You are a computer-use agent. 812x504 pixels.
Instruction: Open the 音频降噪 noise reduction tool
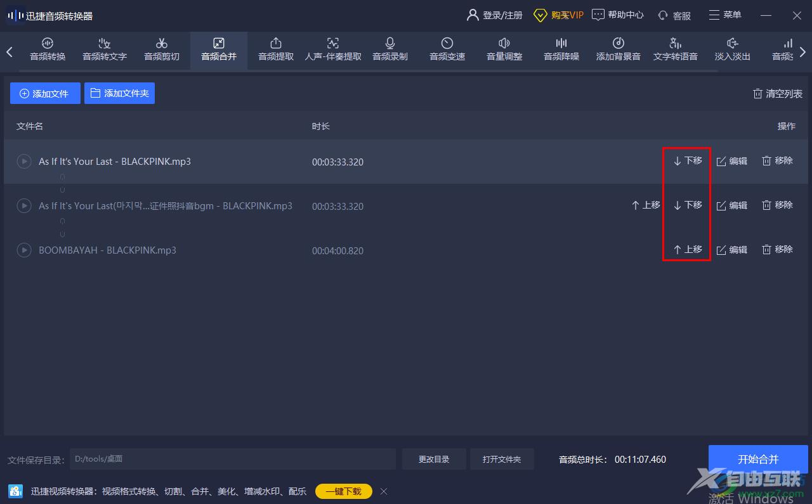point(561,49)
